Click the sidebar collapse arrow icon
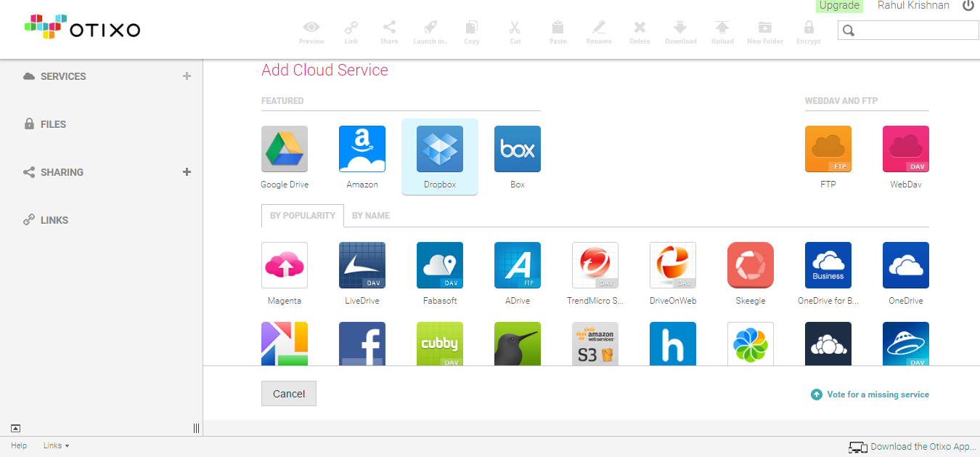980x457 pixels. point(16,429)
